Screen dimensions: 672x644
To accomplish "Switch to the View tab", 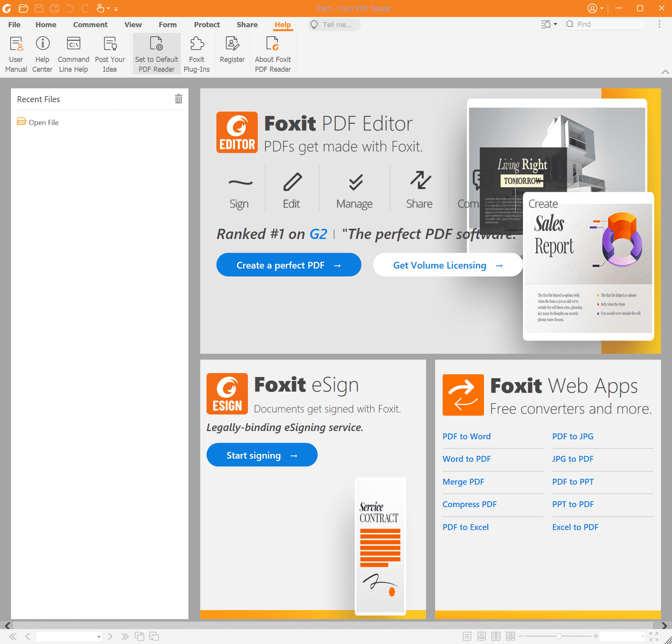I will coord(133,24).
